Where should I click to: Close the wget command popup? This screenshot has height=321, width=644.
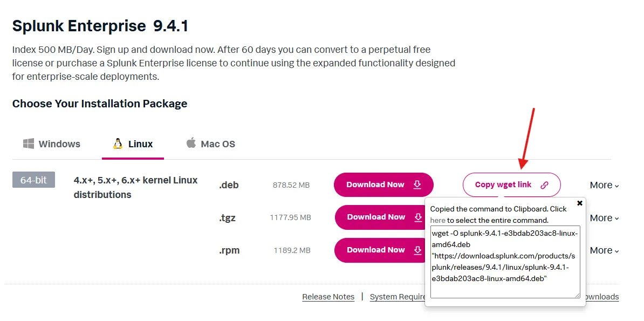[x=580, y=203]
